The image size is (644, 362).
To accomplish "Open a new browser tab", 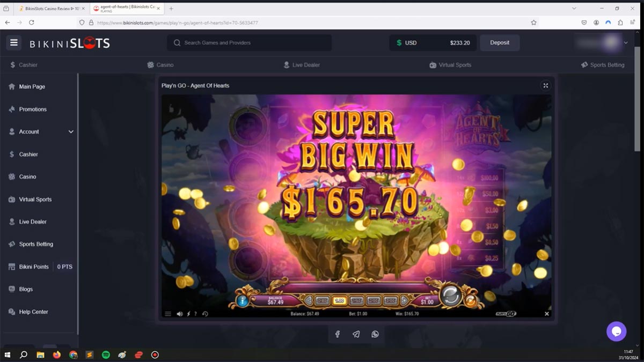I will point(171,9).
